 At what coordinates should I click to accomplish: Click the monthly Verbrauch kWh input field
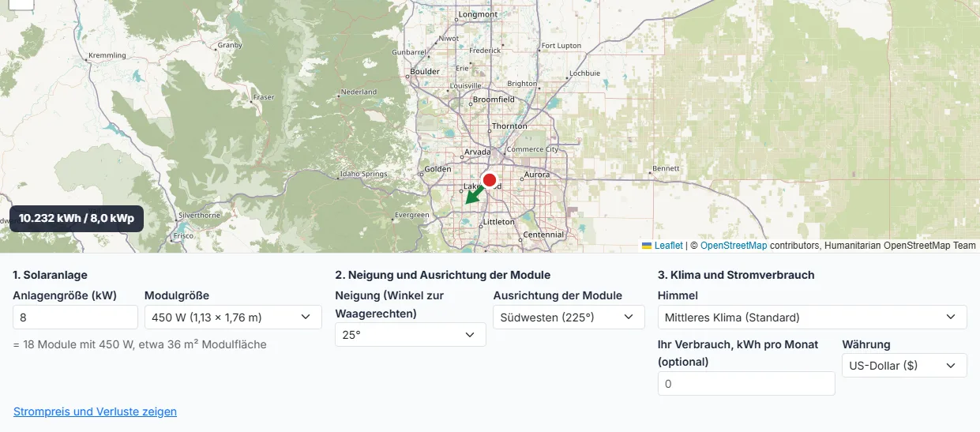746,383
